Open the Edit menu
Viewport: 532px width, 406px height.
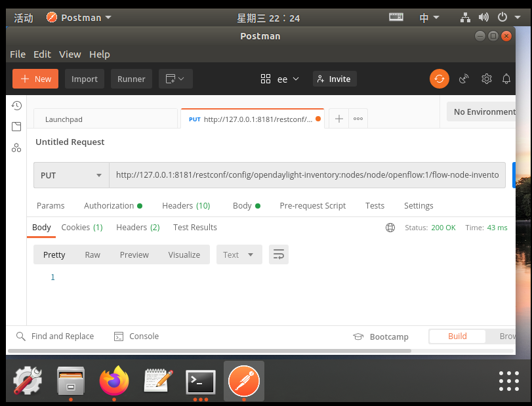point(42,54)
